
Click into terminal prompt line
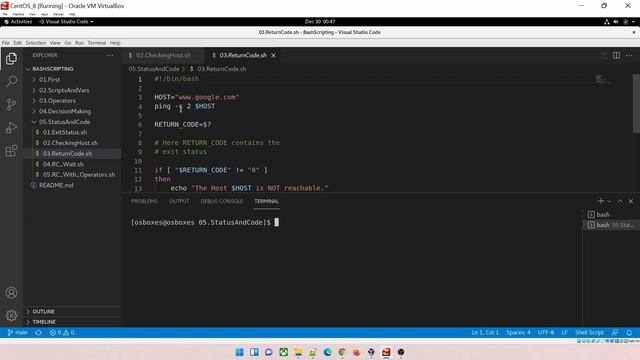204,222
